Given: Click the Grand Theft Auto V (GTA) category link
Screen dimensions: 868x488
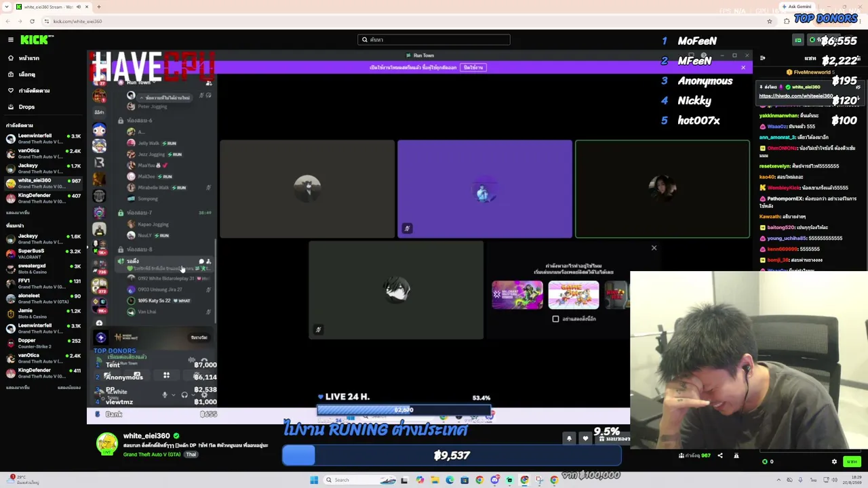Looking at the screenshot, I should [x=152, y=454].
